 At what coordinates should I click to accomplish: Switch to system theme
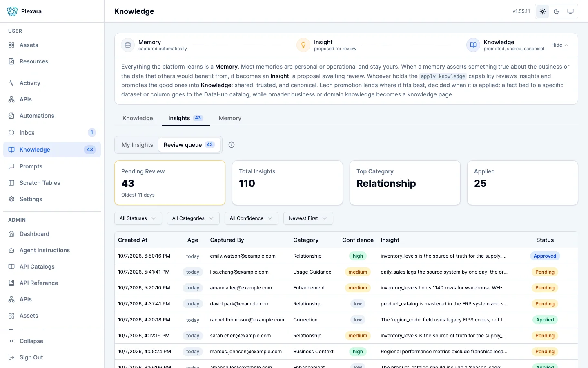570,11
